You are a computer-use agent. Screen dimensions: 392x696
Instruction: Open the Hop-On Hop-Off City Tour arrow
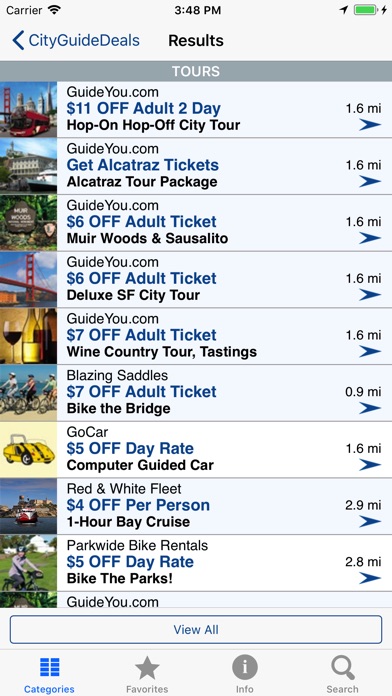pos(370,125)
